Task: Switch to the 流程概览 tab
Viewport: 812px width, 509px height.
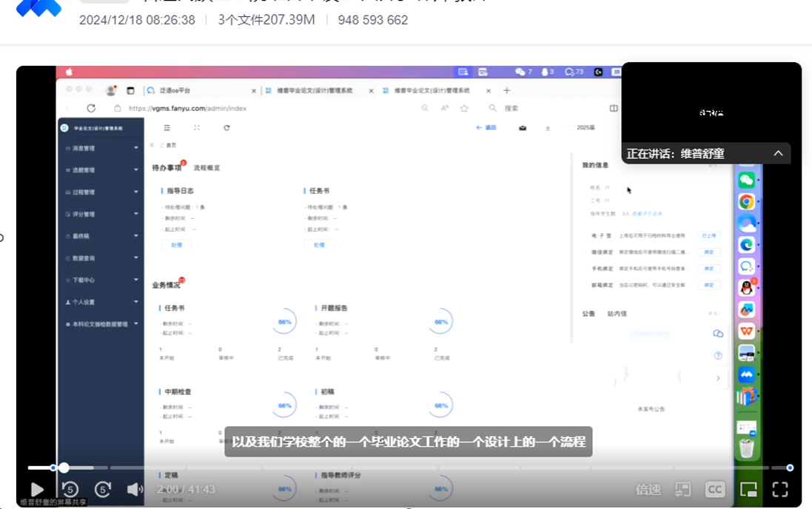Action: point(207,168)
